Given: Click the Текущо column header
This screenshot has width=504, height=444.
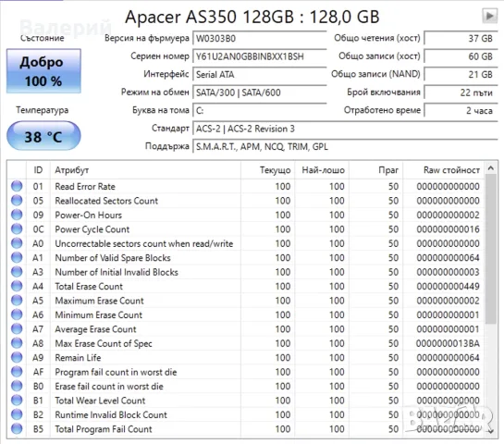Looking at the screenshot, I should coord(267,170).
